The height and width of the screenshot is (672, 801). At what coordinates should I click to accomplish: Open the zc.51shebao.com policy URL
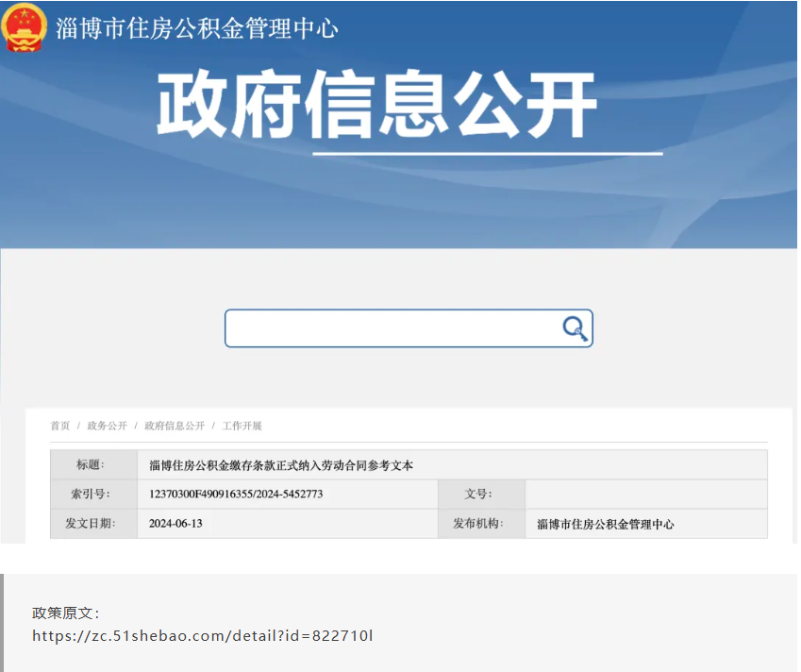(x=203, y=636)
